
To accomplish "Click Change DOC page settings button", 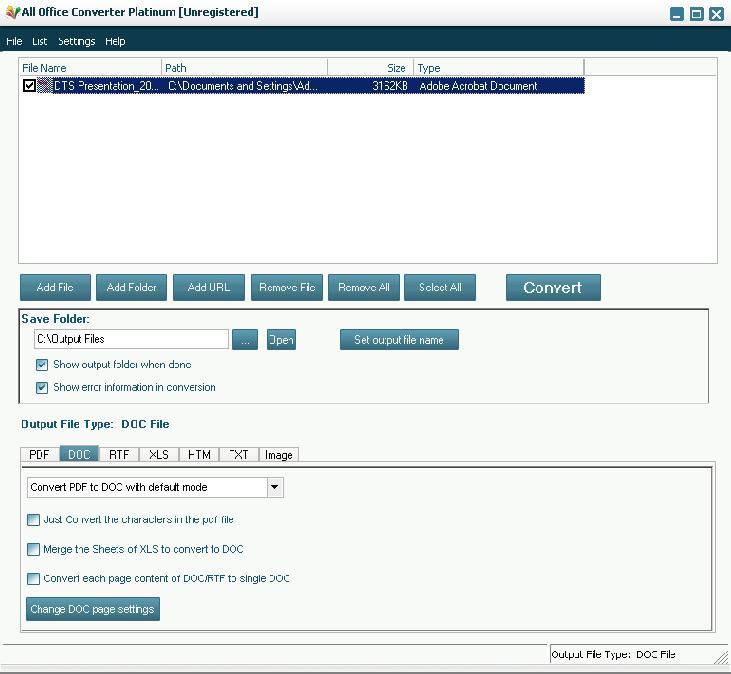I will [93, 609].
